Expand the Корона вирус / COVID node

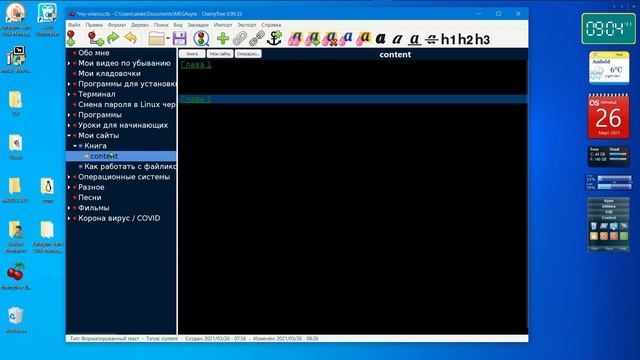point(69,218)
